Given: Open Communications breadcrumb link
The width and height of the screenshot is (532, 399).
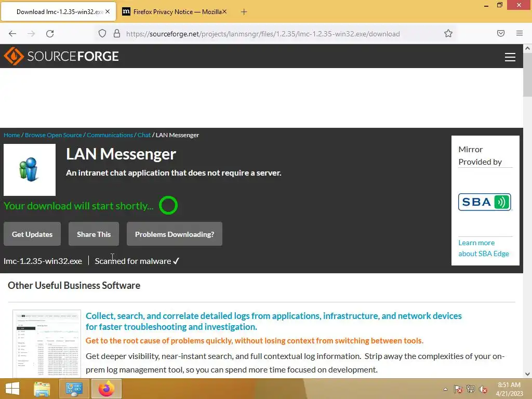Looking at the screenshot, I should [110, 135].
